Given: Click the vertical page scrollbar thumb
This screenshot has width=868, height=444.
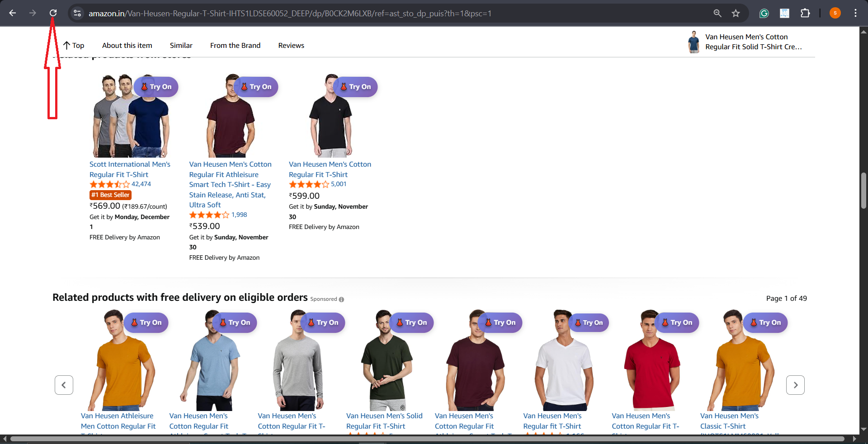Looking at the screenshot, I should pos(863,190).
